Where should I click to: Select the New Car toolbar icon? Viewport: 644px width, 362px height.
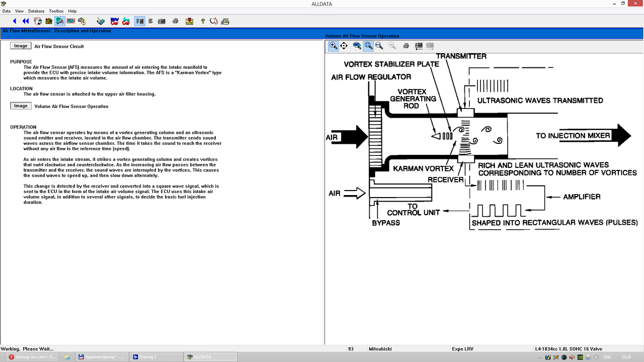tap(114, 21)
